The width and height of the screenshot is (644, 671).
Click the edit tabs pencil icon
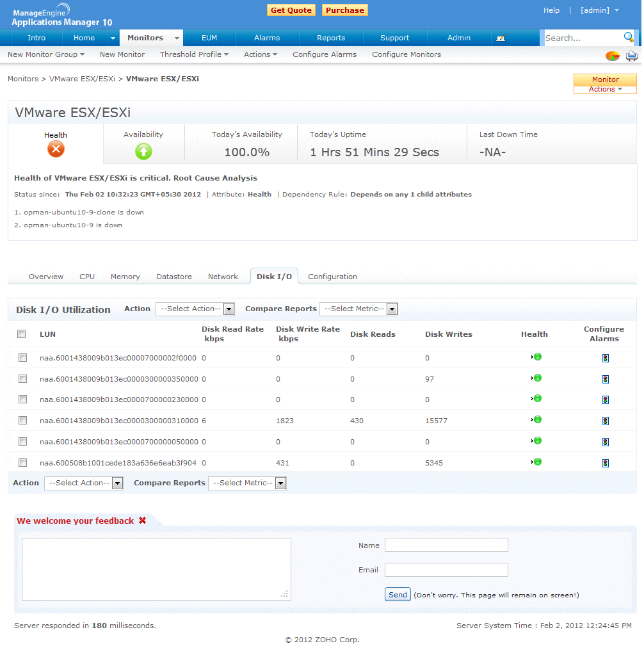(501, 38)
